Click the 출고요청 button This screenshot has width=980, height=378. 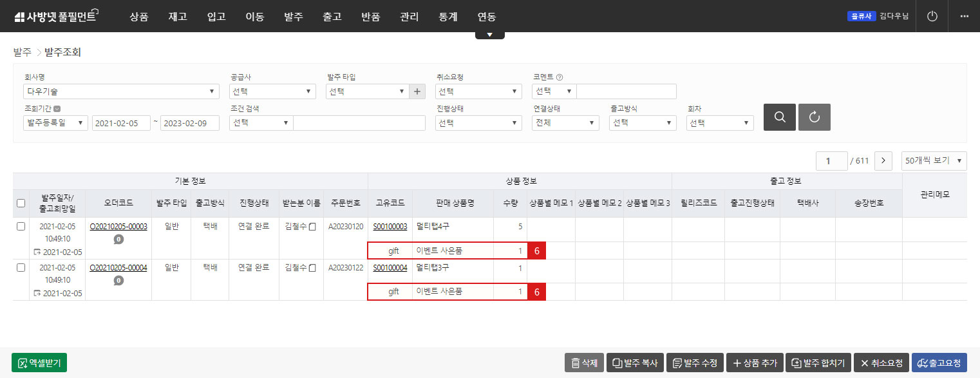[x=939, y=362]
